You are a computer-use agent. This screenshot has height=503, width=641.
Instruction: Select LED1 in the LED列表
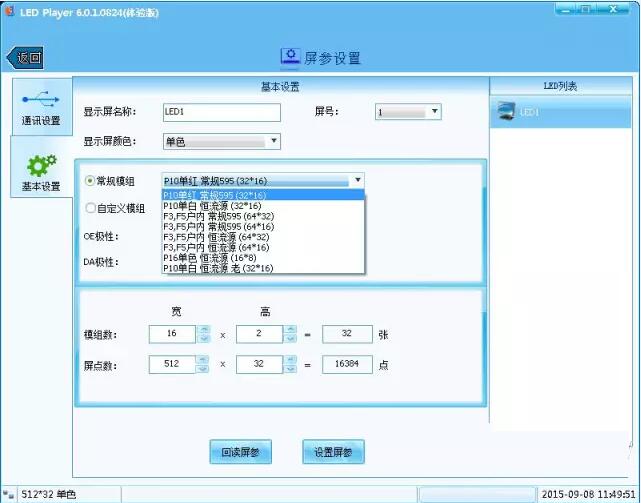(x=560, y=112)
